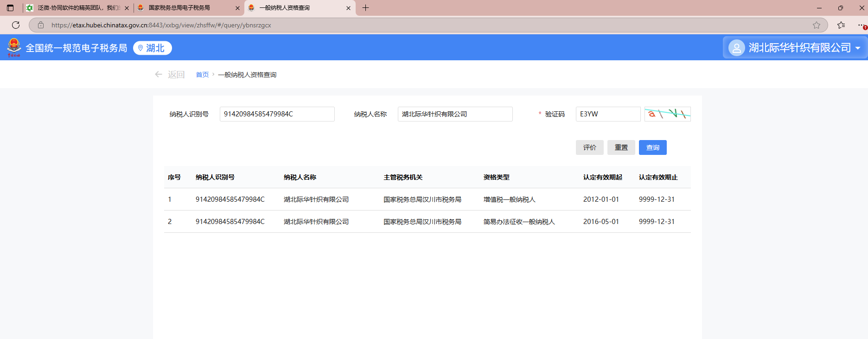Click the browser refresh icon

[16, 25]
